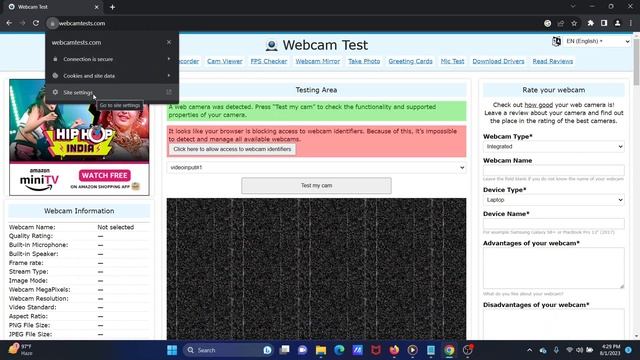Click the Test my cam button
640x360 pixels.
(316, 186)
